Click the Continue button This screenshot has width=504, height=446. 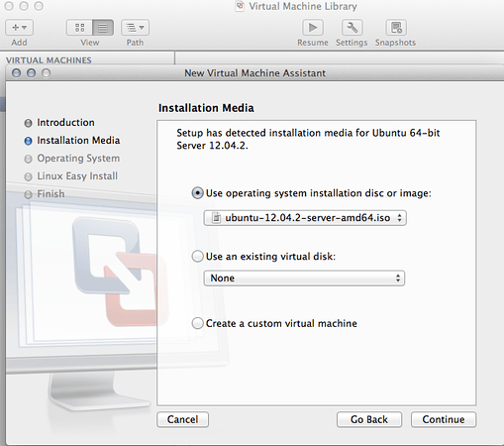pyautogui.click(x=444, y=419)
